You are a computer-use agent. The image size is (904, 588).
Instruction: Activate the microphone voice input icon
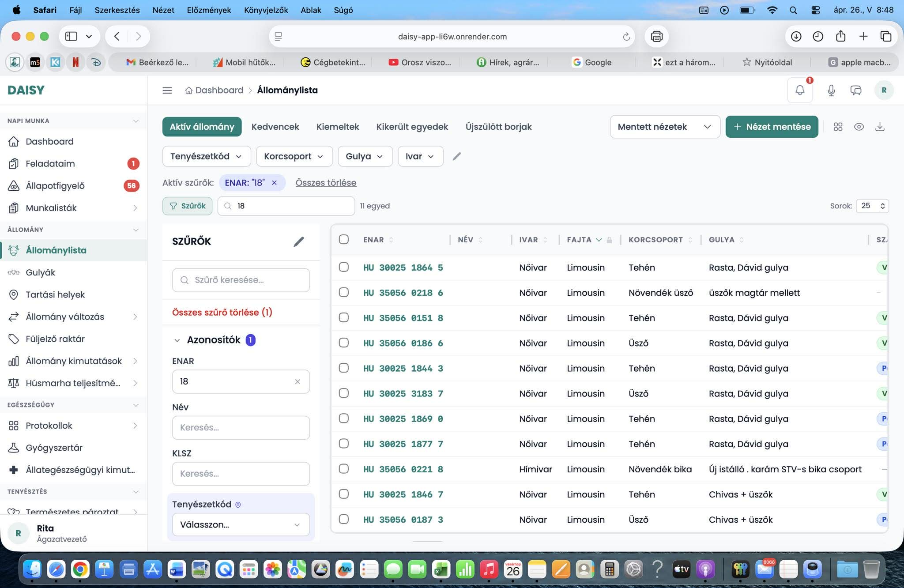coord(831,90)
